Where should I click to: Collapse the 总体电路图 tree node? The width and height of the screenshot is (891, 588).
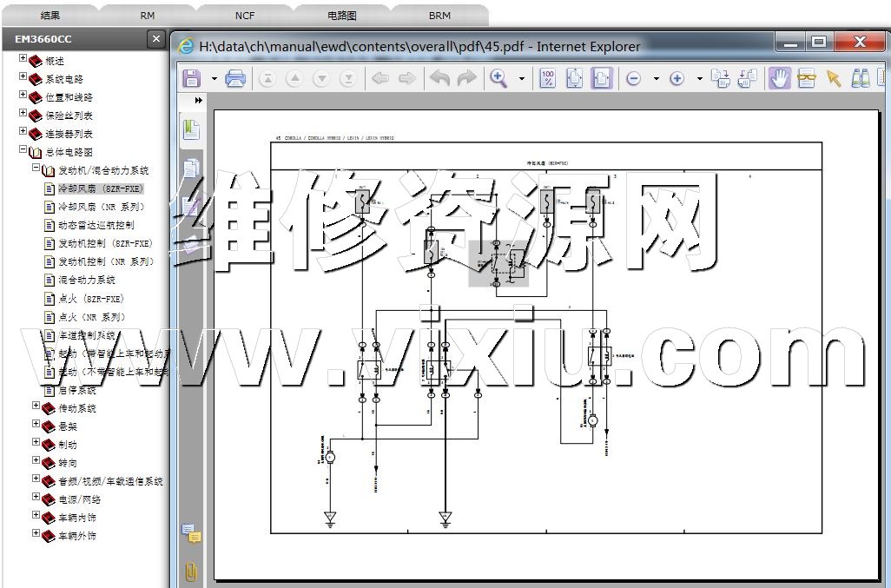pos(23,151)
